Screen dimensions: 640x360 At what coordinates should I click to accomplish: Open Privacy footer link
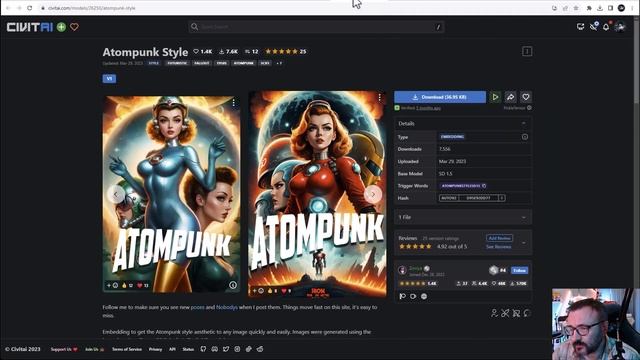tap(155, 349)
